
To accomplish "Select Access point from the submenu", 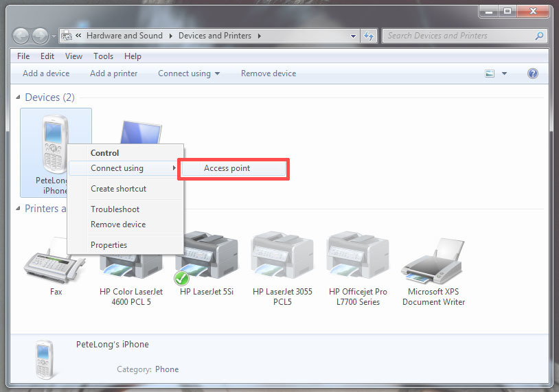I will click(x=233, y=168).
